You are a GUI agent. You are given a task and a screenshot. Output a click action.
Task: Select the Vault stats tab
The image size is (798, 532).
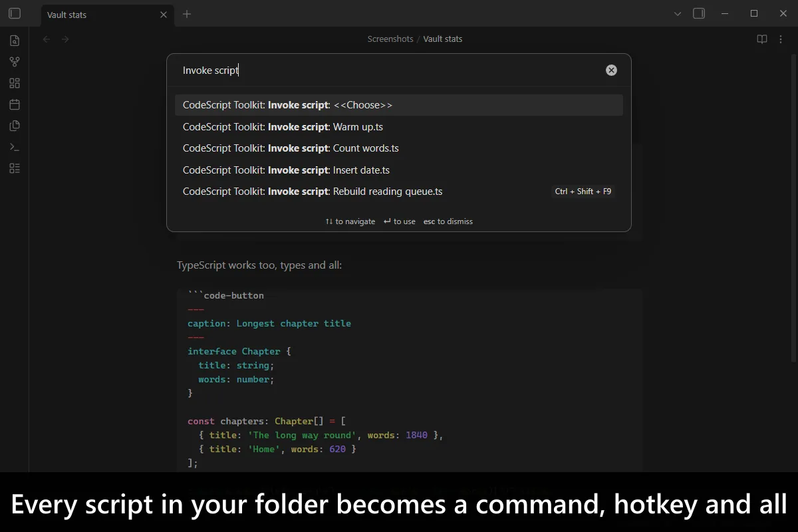pyautogui.click(x=108, y=15)
